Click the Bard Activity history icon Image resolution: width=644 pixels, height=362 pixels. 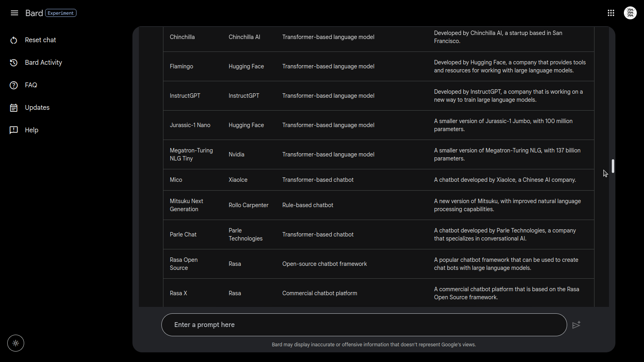pos(14,63)
